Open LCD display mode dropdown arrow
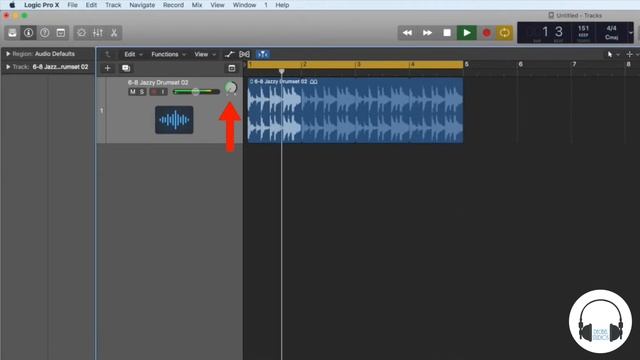The width and height of the screenshot is (640, 360). pyautogui.click(x=631, y=33)
